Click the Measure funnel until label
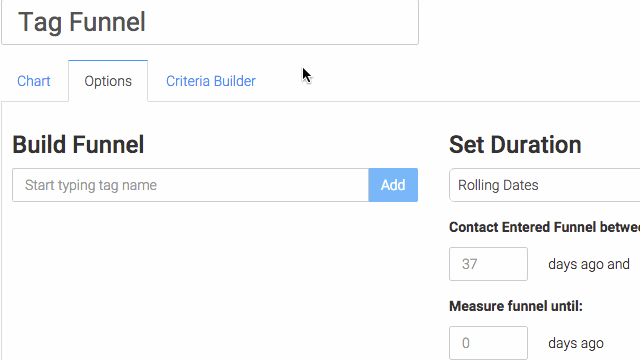 pos(516,306)
